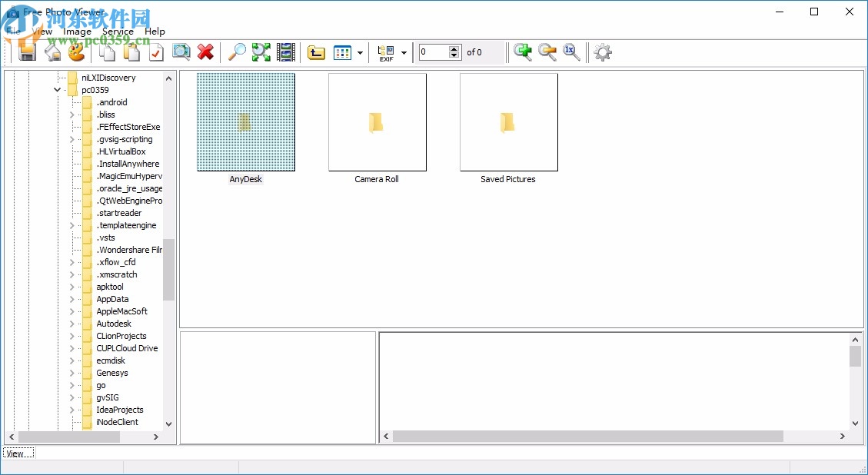Screen dimensions: 868x475
Task: Select the apktool folder in tree
Action: (110, 287)
